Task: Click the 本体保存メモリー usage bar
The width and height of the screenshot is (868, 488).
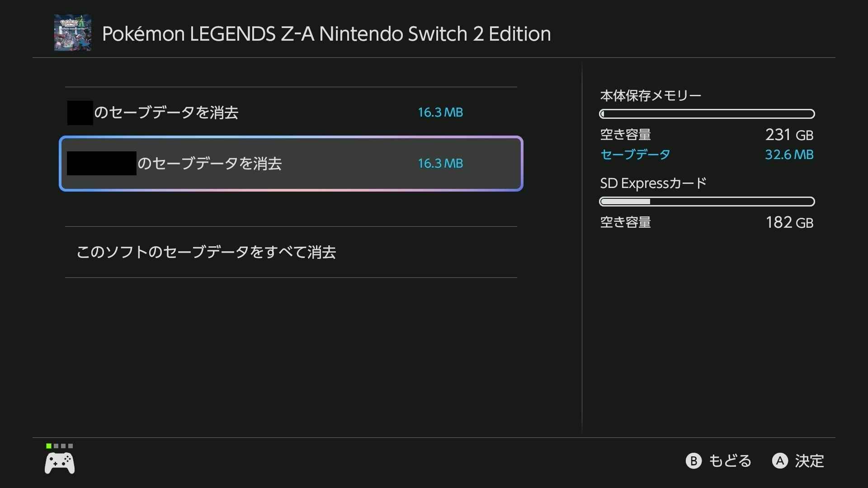Action: (707, 114)
